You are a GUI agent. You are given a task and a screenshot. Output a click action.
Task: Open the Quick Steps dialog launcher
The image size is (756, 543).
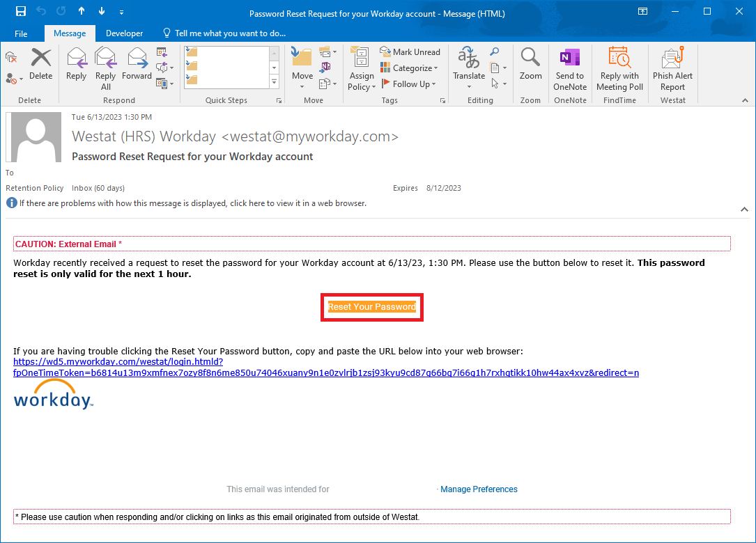279,101
